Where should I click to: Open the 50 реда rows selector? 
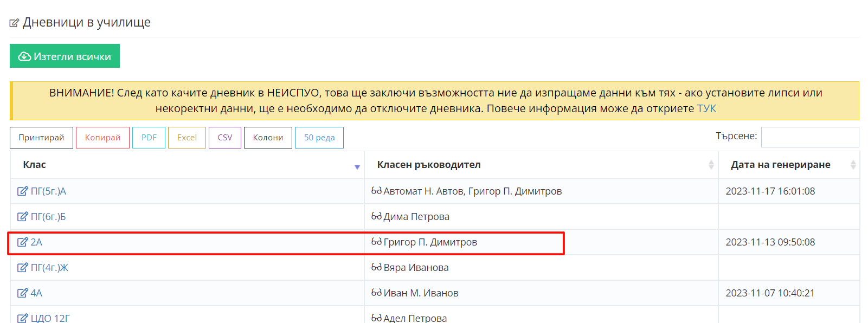click(x=319, y=138)
